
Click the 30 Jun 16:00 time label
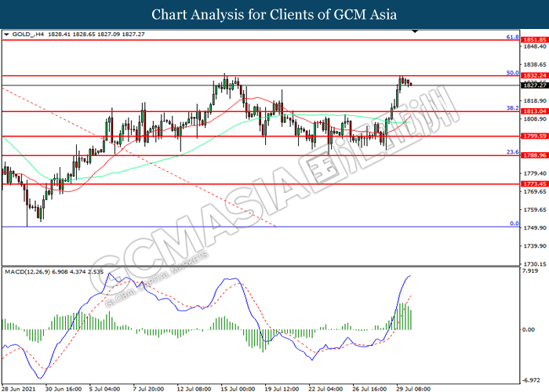(64, 389)
